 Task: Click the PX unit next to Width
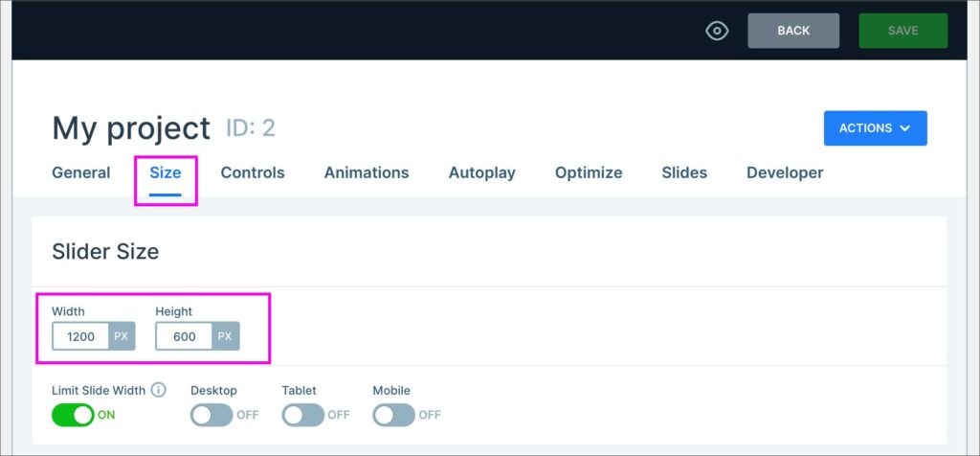(x=121, y=336)
